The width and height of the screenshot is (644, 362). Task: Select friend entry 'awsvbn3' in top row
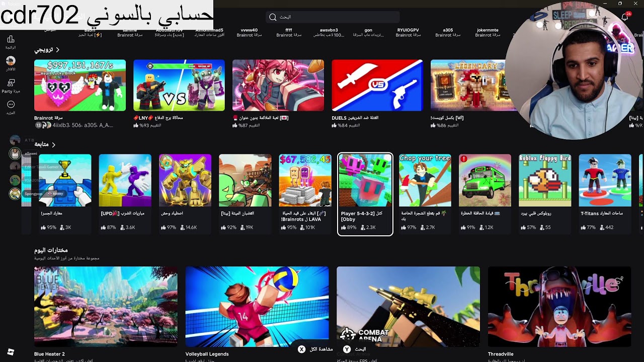click(x=329, y=33)
